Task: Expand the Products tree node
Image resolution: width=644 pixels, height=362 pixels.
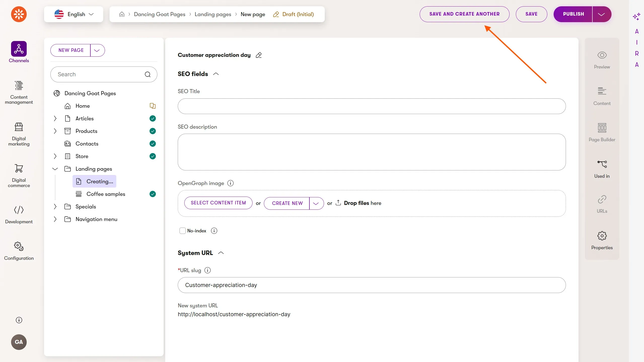Action: click(55, 131)
